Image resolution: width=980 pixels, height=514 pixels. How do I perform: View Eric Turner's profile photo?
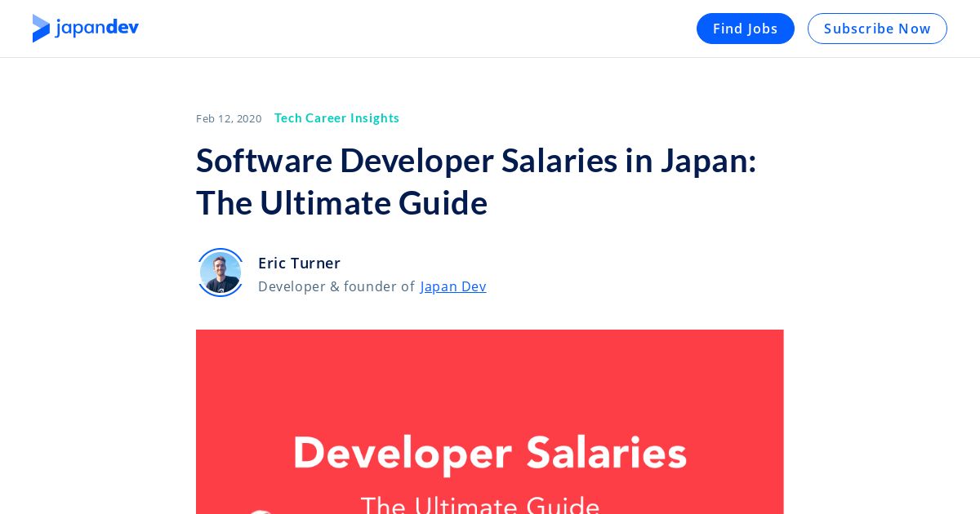tap(220, 273)
